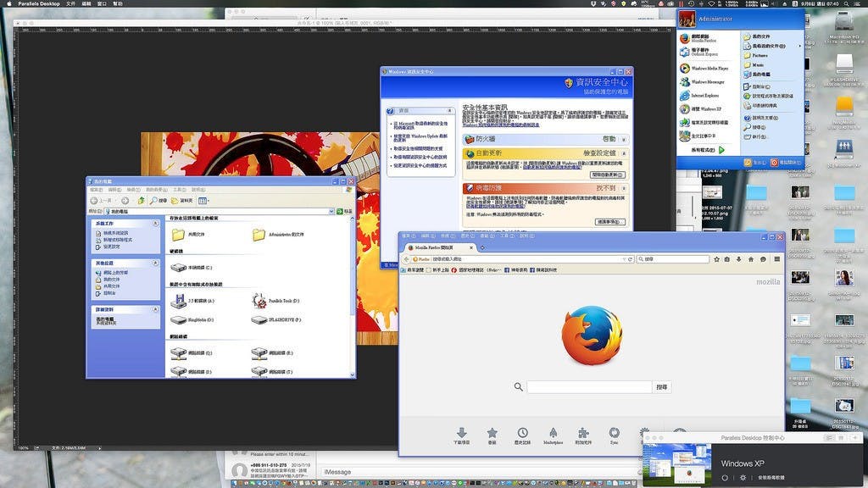The width and height of the screenshot is (868, 488).
Task: Click the automatic updates enable button
Action: (x=606, y=175)
